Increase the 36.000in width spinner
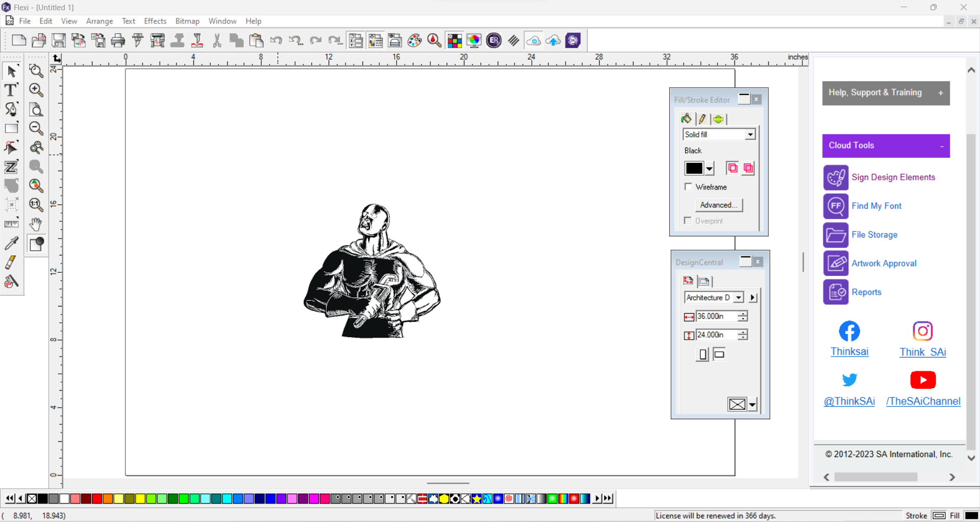 coord(743,314)
